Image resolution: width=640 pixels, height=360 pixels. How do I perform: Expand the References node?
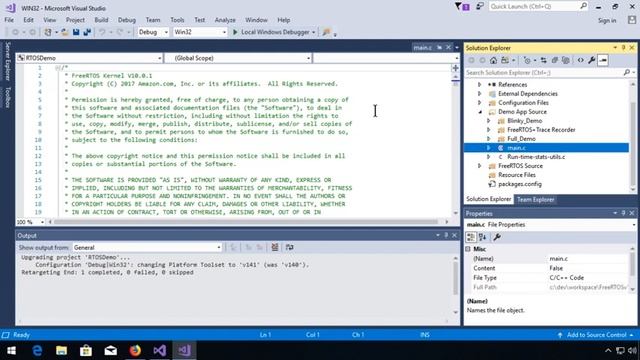pyautogui.click(x=480, y=85)
